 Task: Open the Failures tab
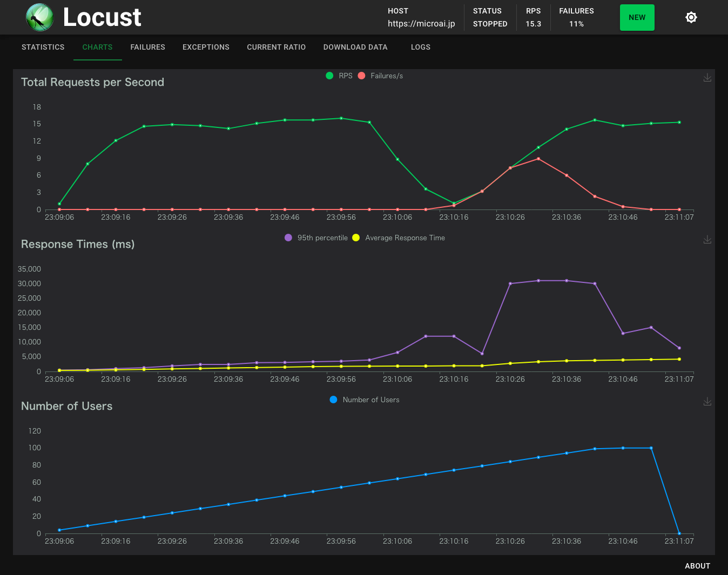[147, 48]
